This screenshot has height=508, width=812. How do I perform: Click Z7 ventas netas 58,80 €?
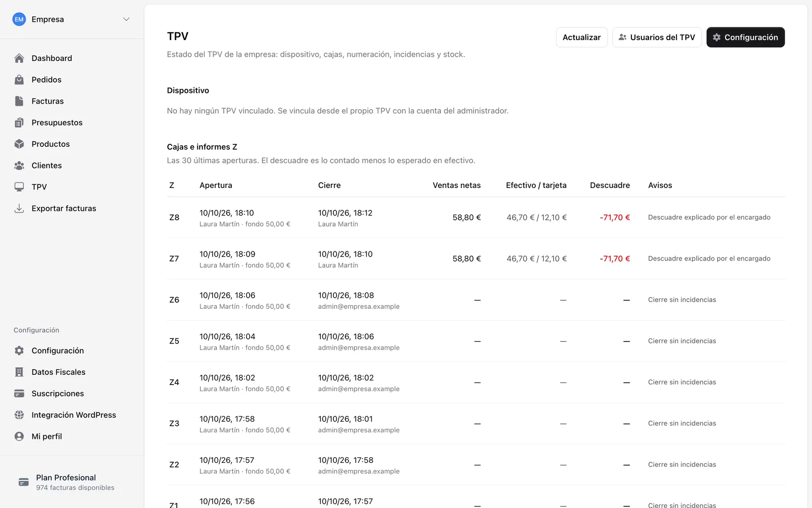click(x=466, y=259)
